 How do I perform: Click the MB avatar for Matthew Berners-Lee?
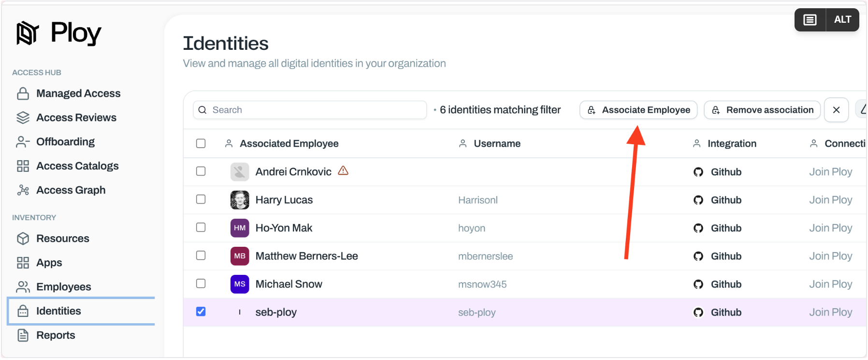tap(240, 256)
